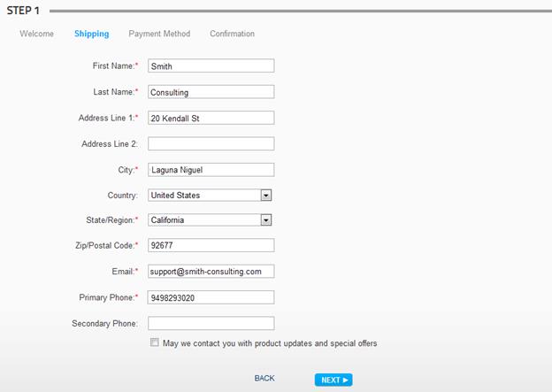552x392 pixels.
Task: Enable product updates and special offers checkbox
Action: pyautogui.click(x=155, y=342)
